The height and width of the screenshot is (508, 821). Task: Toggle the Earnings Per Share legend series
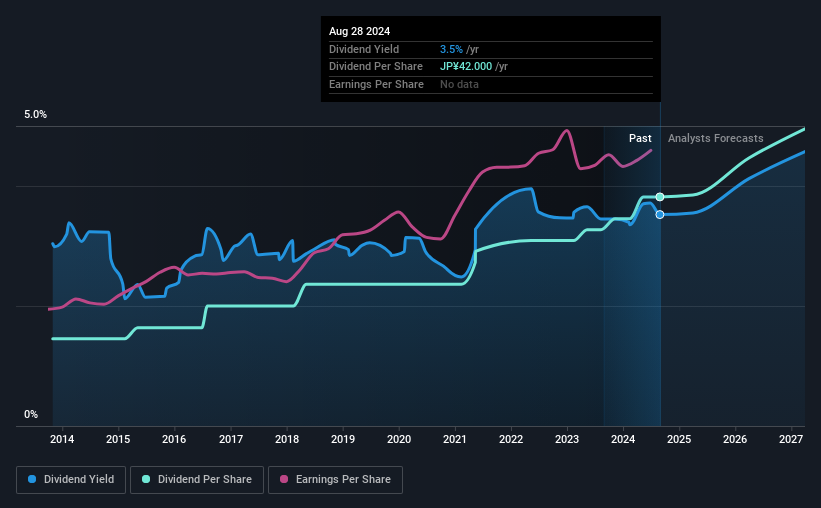pos(335,480)
